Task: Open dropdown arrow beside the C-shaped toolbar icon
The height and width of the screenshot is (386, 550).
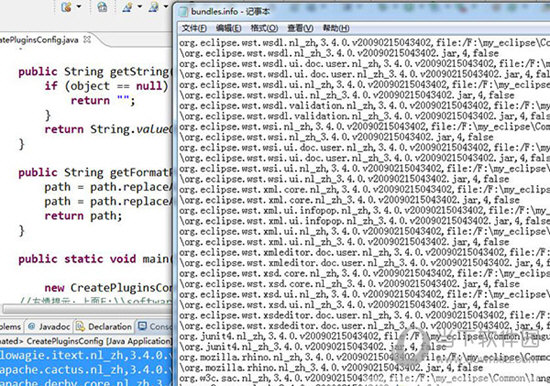Action: [79, 6]
